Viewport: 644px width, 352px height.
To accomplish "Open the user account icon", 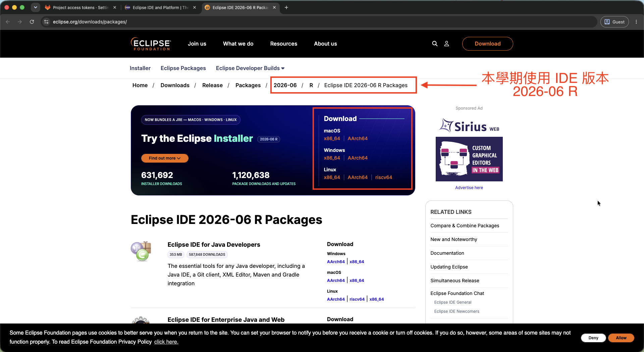I will pyautogui.click(x=447, y=44).
